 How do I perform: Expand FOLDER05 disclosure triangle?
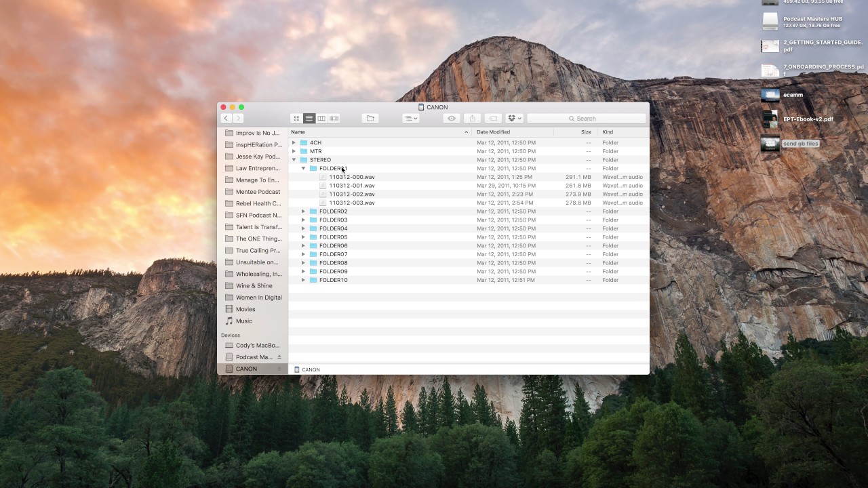click(303, 237)
